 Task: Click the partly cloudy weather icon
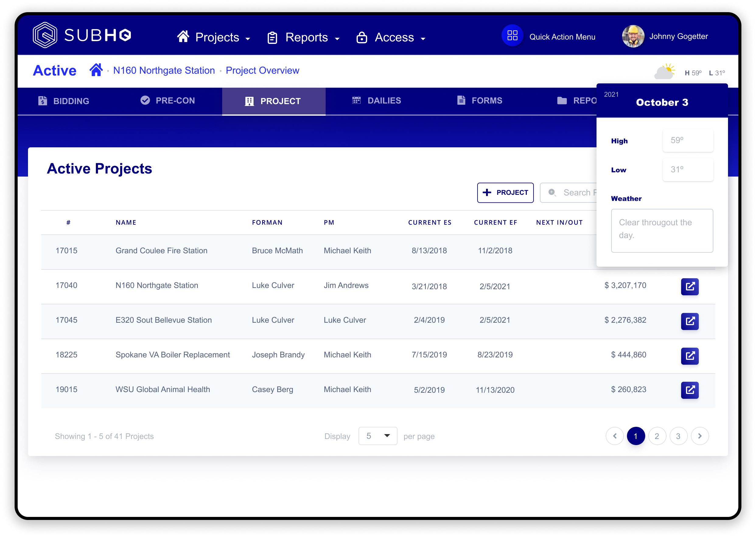pos(664,72)
